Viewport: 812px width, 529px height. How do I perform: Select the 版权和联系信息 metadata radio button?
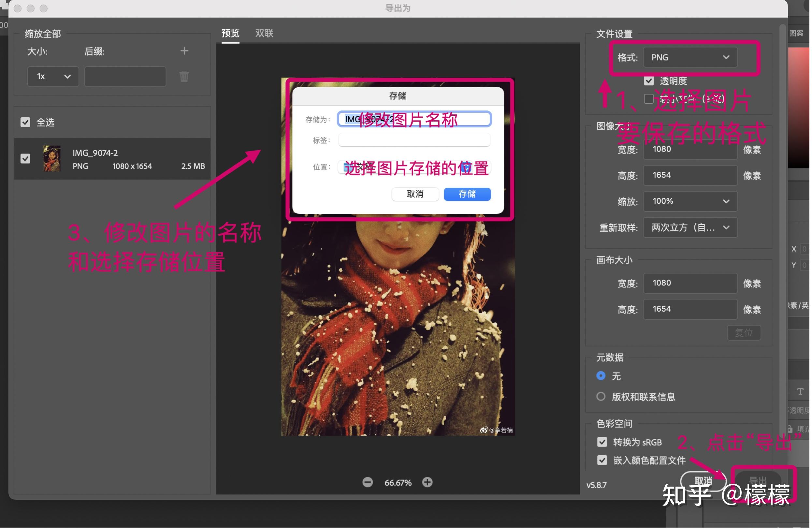point(601,396)
